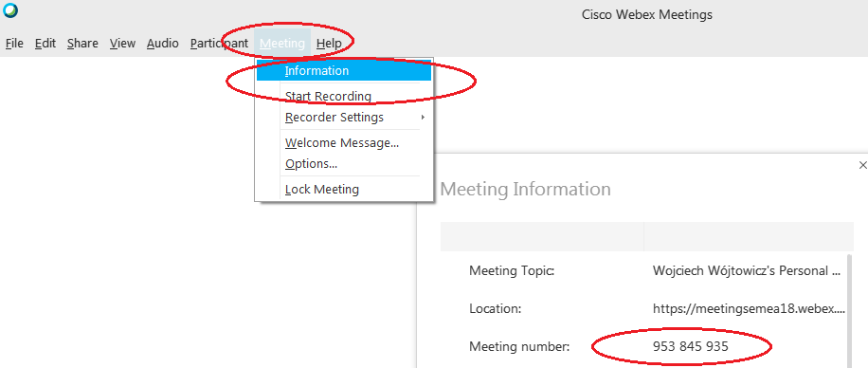Click the Meeting Topic: label
The height and width of the screenshot is (368, 868).
(512, 271)
